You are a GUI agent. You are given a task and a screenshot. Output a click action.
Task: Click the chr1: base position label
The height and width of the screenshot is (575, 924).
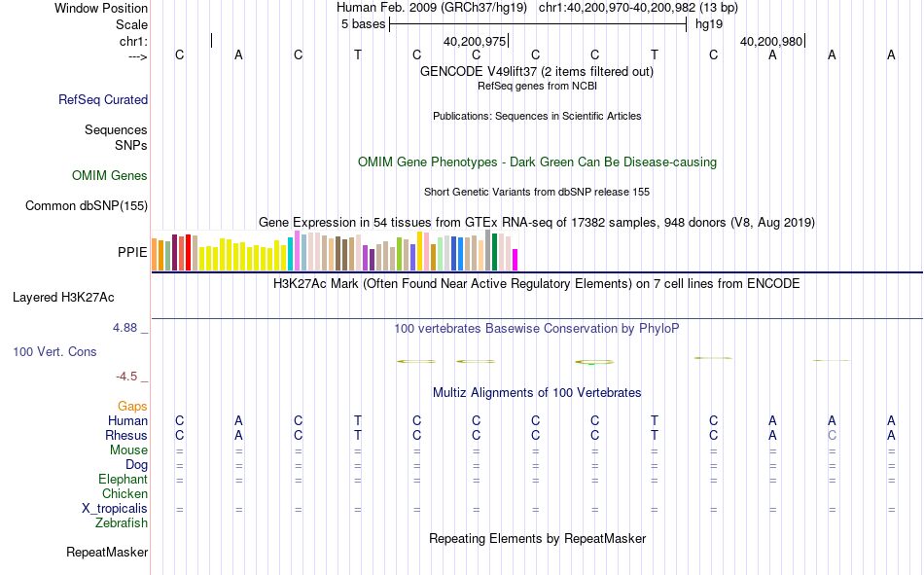point(133,41)
